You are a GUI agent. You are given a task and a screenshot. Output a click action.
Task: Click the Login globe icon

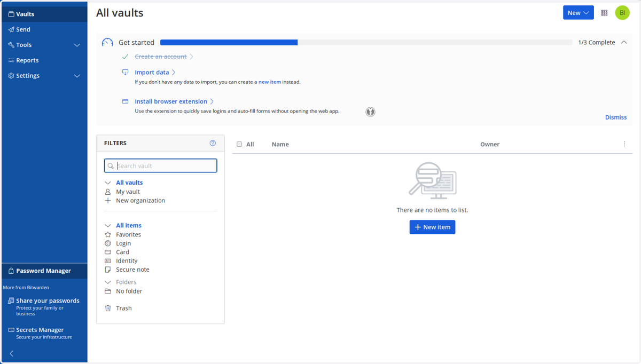click(x=108, y=243)
